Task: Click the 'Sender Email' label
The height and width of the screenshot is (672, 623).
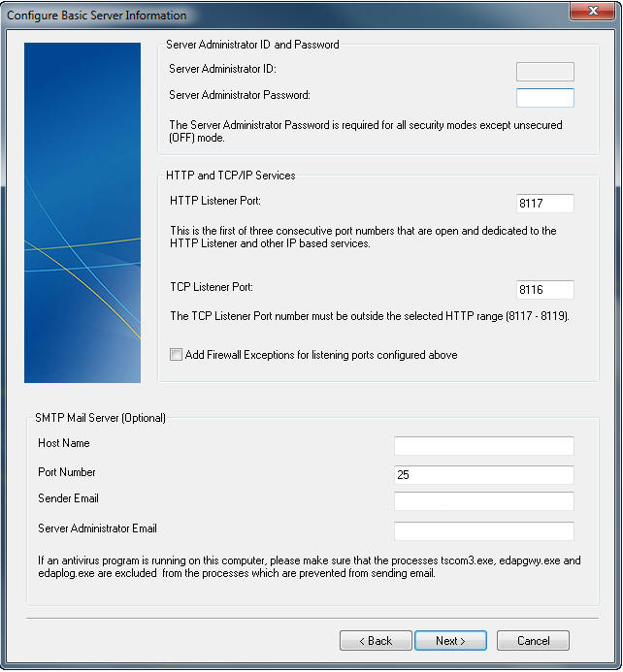Action: coord(68,498)
